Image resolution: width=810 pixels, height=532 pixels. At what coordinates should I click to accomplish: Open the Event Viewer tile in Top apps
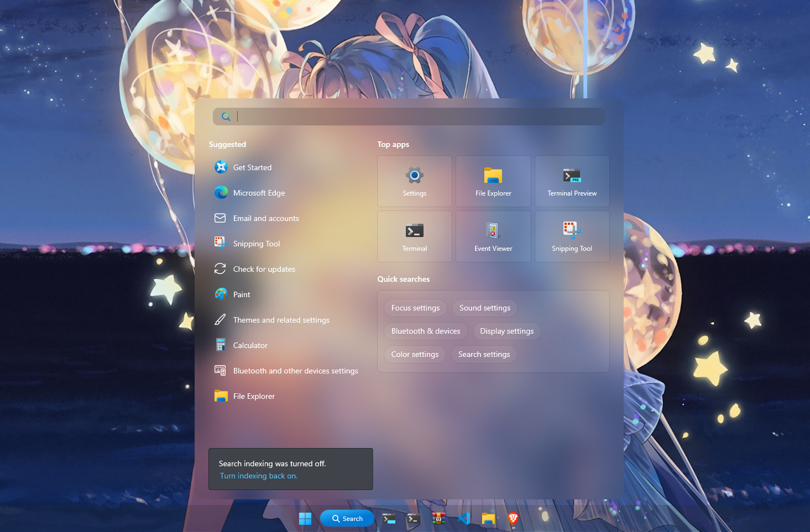(493, 236)
